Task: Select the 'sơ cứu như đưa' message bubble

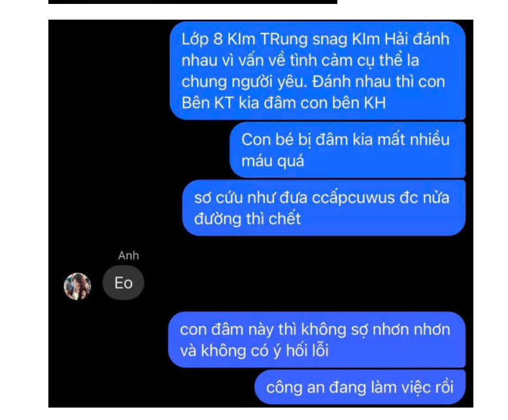Action: (324, 208)
